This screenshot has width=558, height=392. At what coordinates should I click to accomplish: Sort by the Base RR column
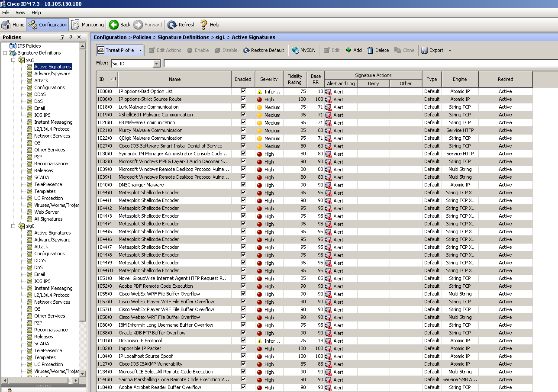(x=316, y=79)
